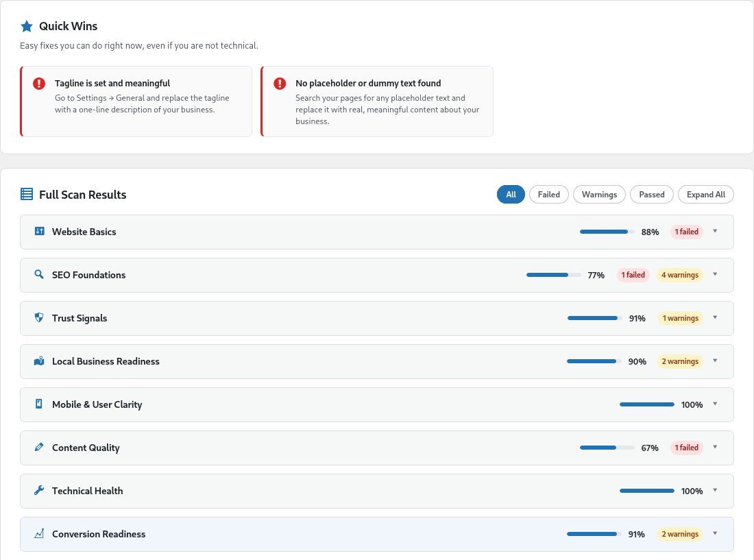This screenshot has height=560, width=754.
Task: Click the Technical Health progress bar
Action: 647,491
